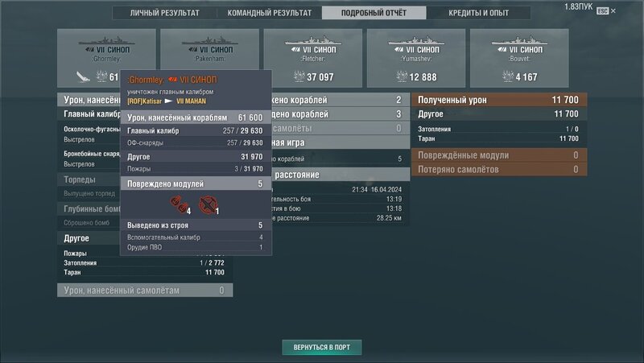
Task: Click Орудие ПВО row
Action: click(x=196, y=247)
